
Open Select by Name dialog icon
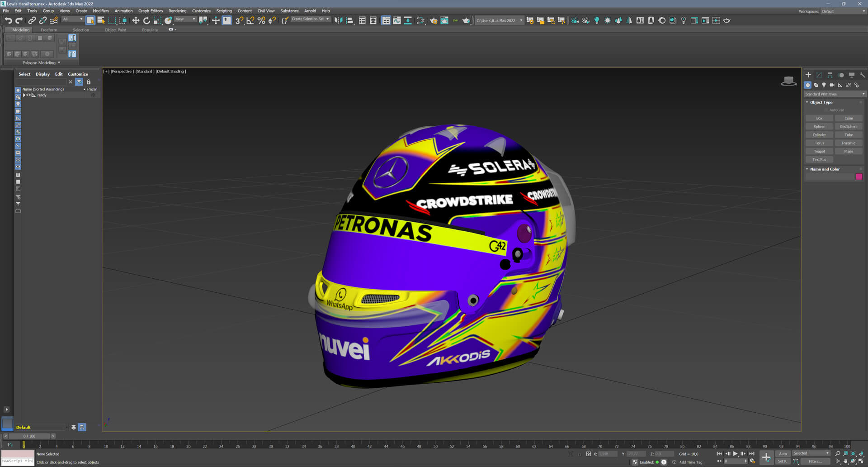click(101, 20)
